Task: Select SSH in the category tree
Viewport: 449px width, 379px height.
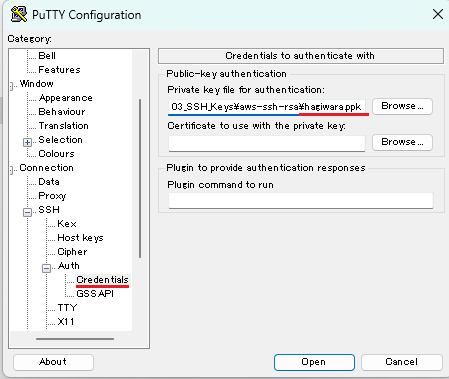Action: pos(49,210)
